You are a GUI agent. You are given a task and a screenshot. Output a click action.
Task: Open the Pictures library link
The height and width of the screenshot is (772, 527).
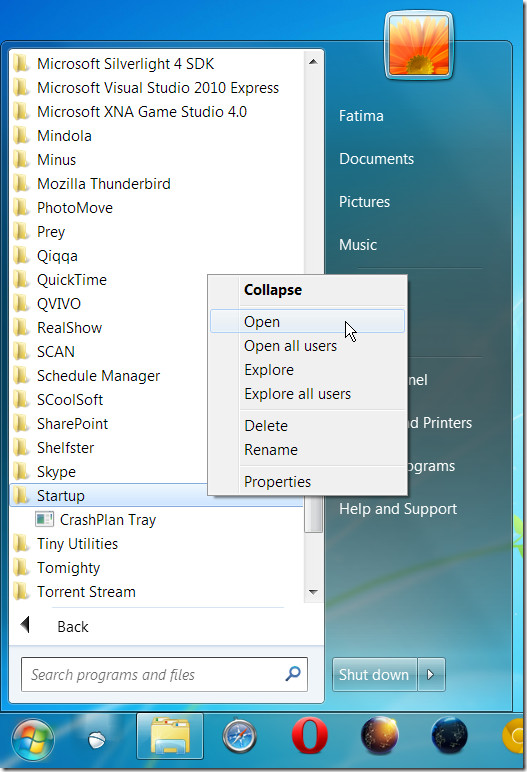pyautogui.click(x=364, y=201)
